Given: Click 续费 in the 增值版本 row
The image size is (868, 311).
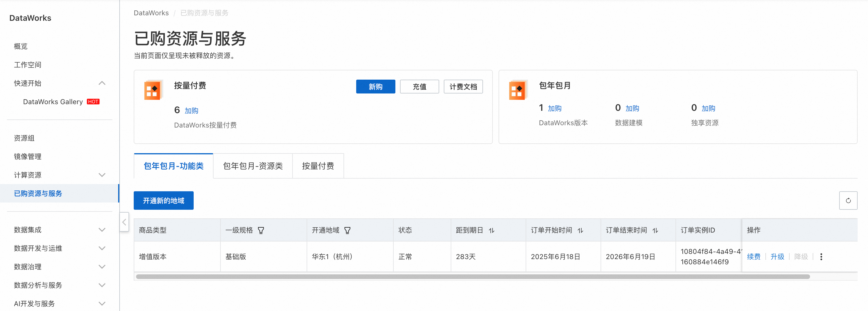Looking at the screenshot, I should point(754,257).
